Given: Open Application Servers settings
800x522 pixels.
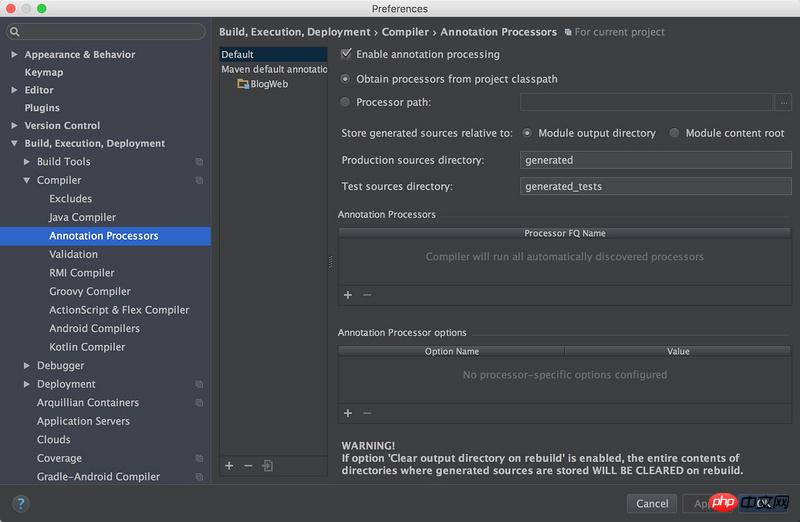Looking at the screenshot, I should (x=83, y=421).
